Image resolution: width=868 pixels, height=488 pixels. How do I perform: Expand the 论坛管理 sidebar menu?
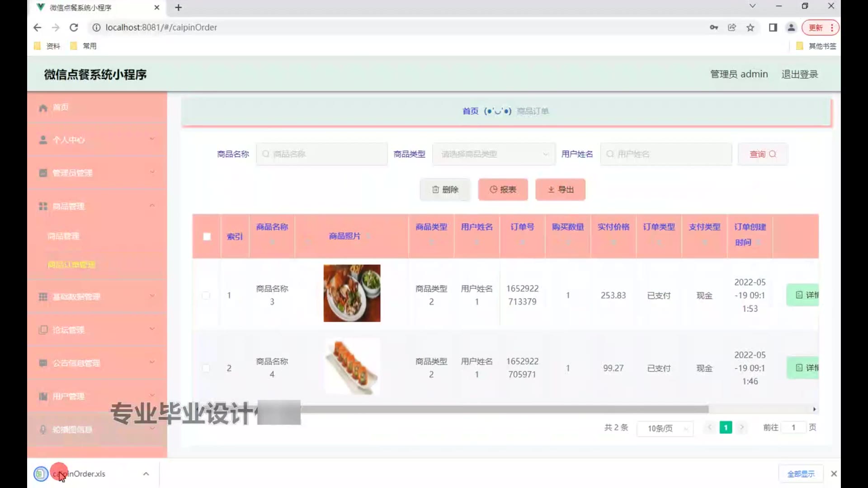point(97,329)
